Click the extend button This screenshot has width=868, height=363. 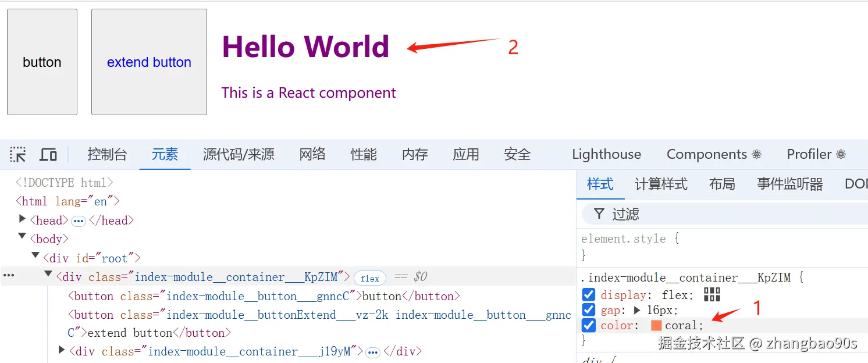click(x=149, y=62)
